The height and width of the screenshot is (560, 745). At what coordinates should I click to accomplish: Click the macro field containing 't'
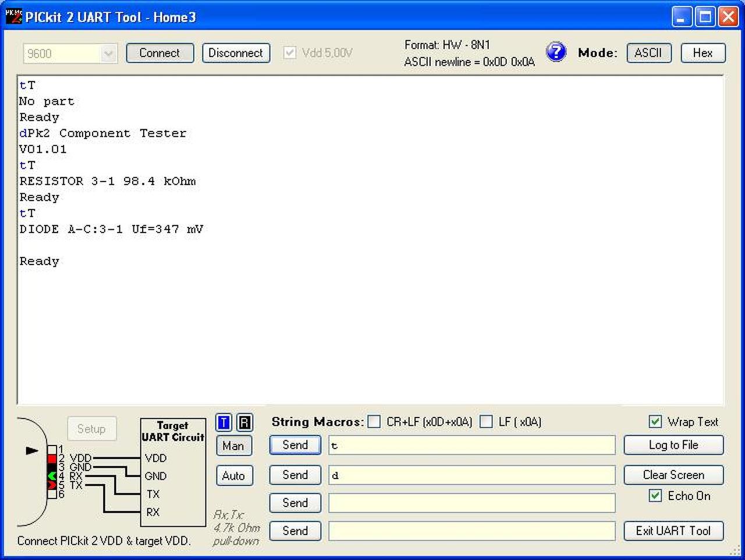coord(471,445)
